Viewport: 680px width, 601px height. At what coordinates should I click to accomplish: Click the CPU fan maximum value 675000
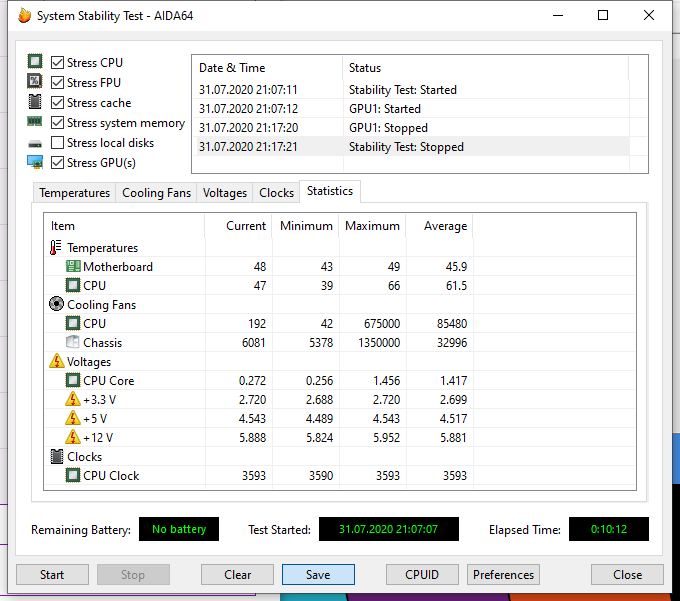(382, 323)
